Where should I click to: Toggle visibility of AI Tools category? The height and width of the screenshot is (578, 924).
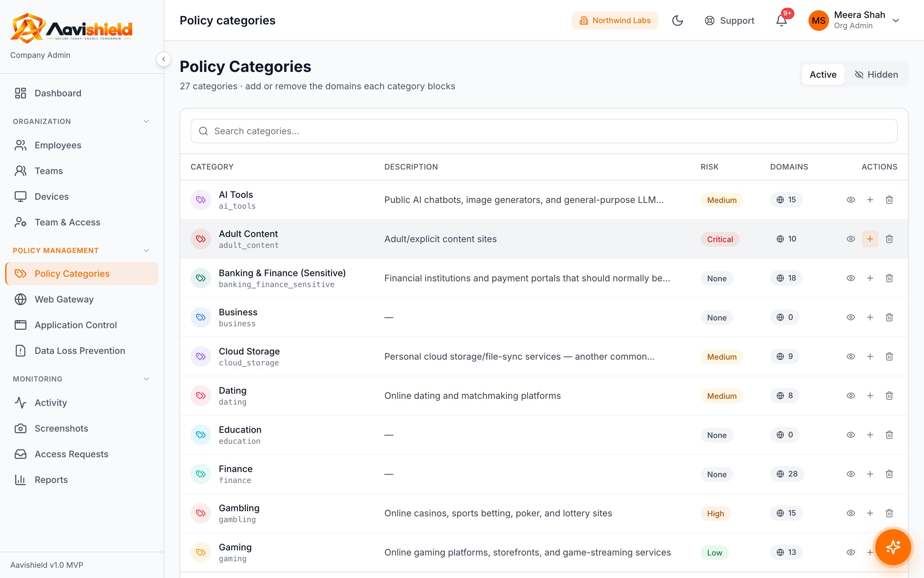point(851,199)
